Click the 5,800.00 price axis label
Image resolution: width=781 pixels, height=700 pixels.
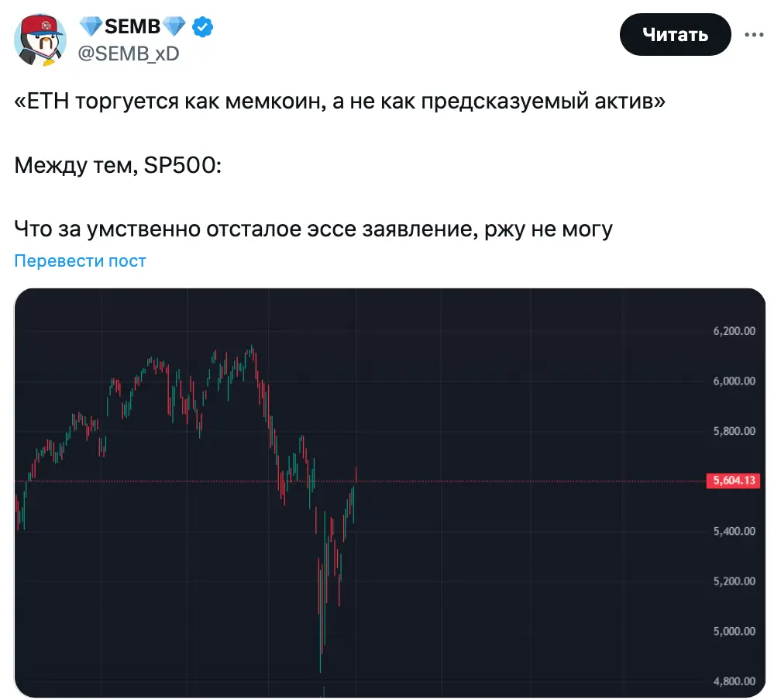point(735,431)
